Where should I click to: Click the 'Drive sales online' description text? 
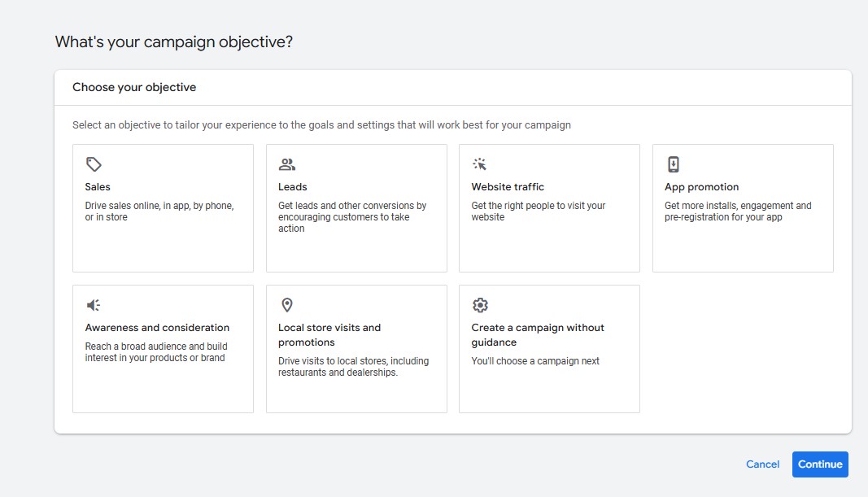coord(159,211)
